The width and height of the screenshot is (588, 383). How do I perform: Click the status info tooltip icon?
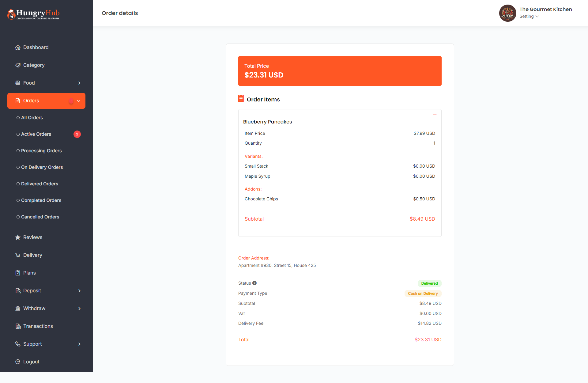[x=255, y=283]
